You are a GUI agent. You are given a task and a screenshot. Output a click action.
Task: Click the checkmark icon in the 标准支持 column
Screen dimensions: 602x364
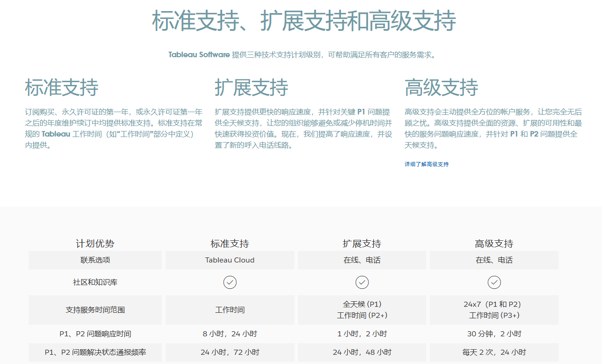point(230,282)
